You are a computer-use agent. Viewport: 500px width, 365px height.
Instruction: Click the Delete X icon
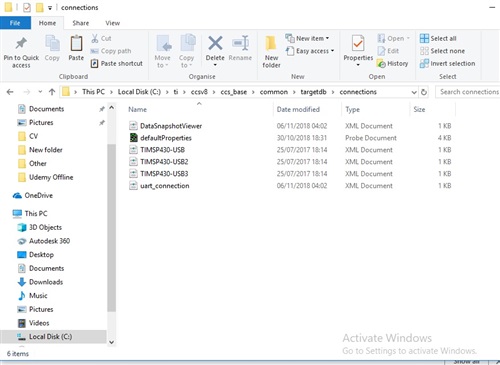click(x=215, y=43)
